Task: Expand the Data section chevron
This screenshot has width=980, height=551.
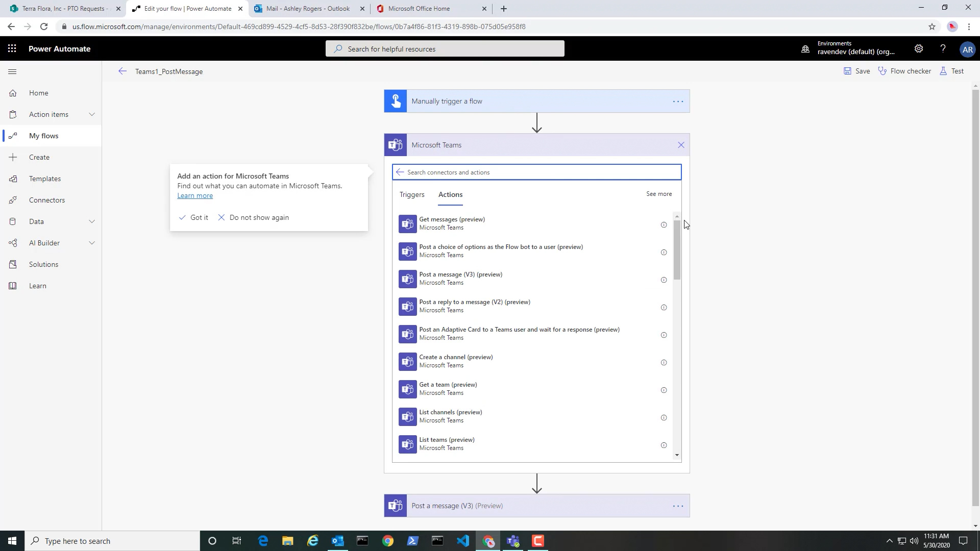Action: point(92,221)
